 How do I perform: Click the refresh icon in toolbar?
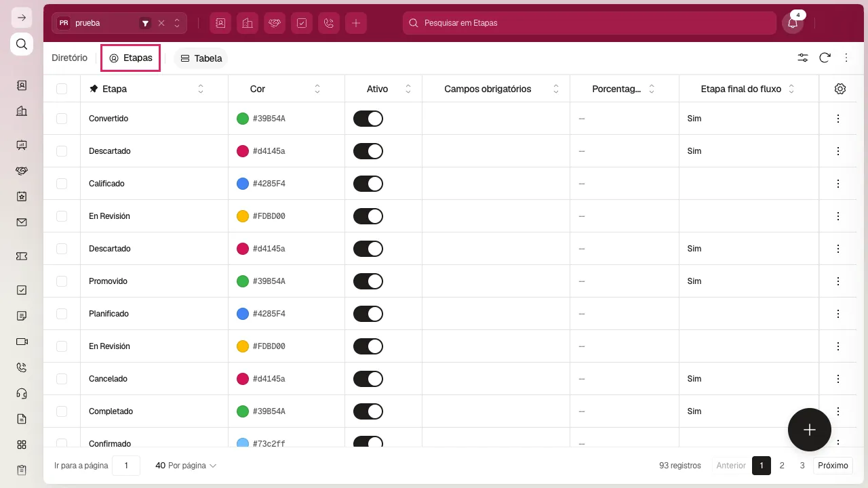tap(825, 58)
